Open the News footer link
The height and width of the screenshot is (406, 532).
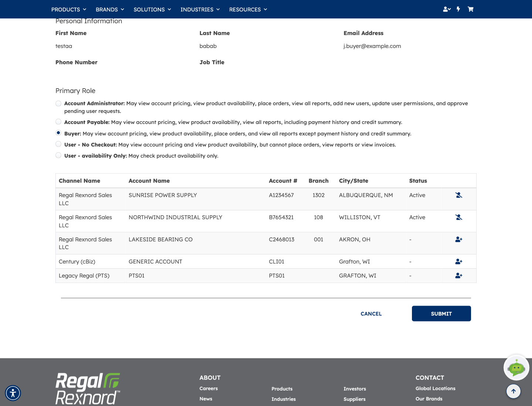pos(206,399)
